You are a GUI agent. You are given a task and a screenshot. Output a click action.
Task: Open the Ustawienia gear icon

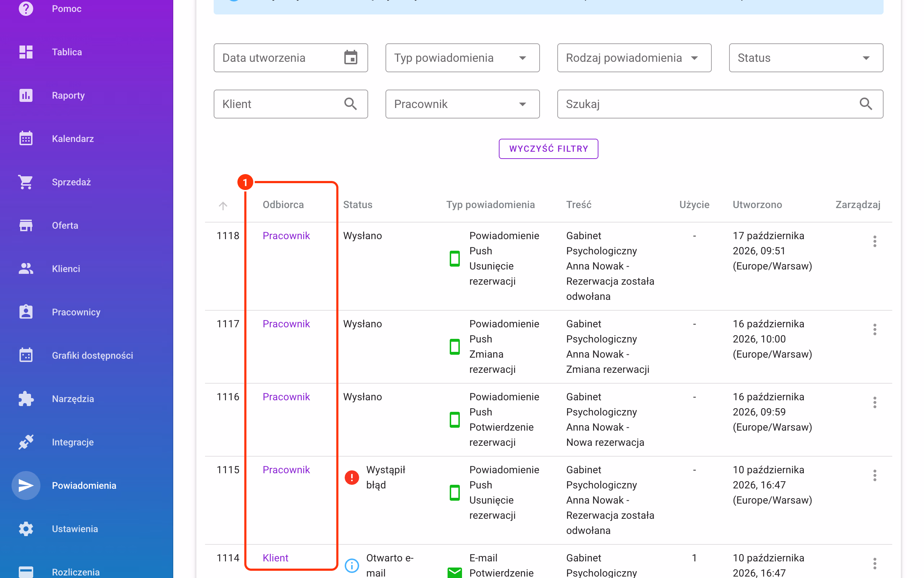pos(26,529)
